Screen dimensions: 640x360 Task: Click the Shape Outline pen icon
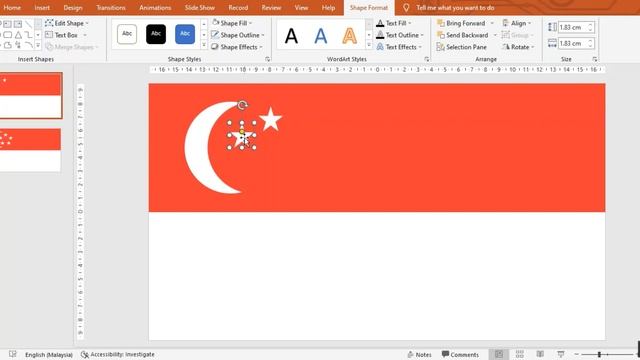pyautogui.click(x=215, y=35)
